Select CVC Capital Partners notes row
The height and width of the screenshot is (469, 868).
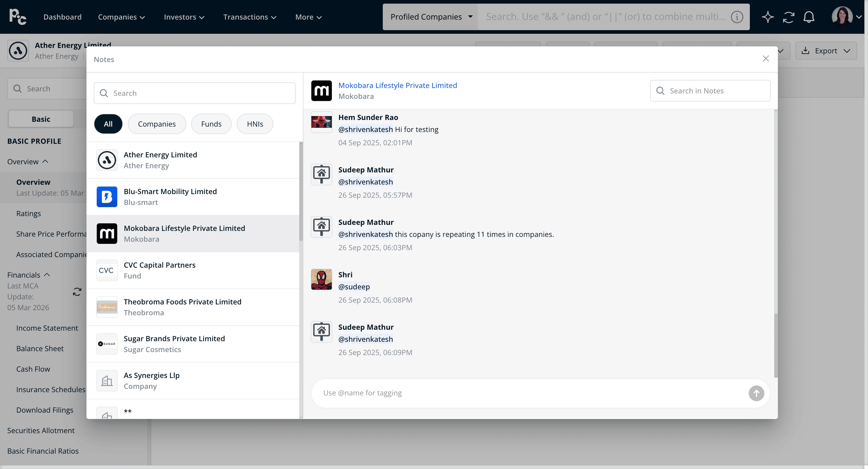[193, 270]
